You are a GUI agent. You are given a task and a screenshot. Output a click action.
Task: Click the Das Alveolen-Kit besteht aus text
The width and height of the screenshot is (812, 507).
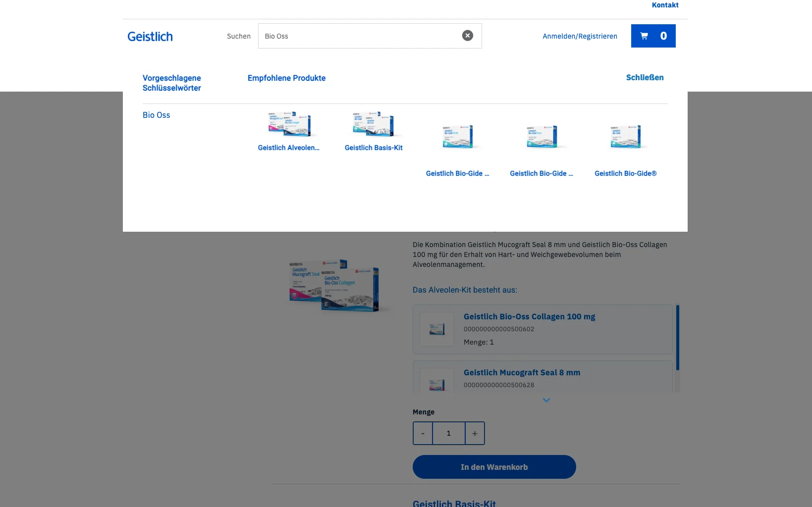tap(465, 290)
